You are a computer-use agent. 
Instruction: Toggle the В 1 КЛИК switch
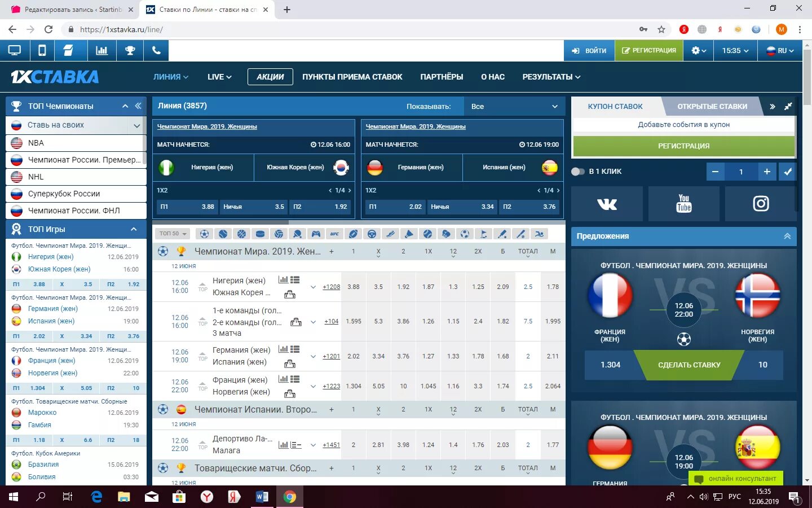click(578, 172)
